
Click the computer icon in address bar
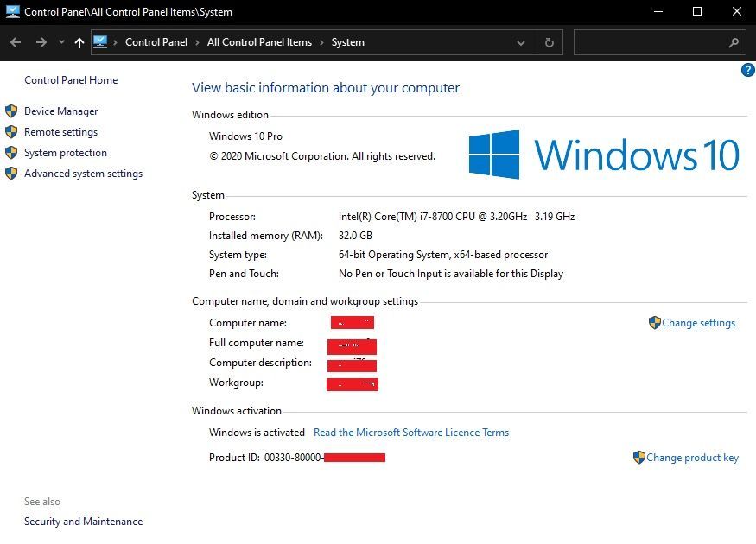[100, 42]
